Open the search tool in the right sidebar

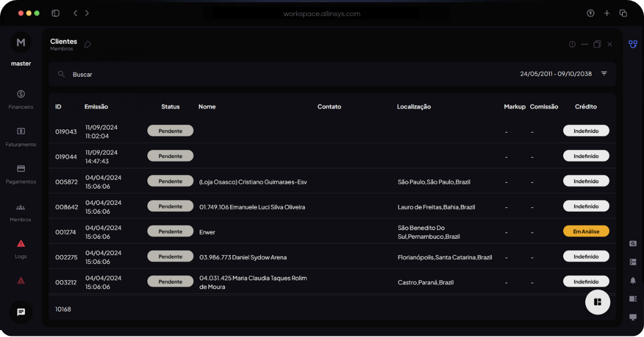(x=632, y=243)
